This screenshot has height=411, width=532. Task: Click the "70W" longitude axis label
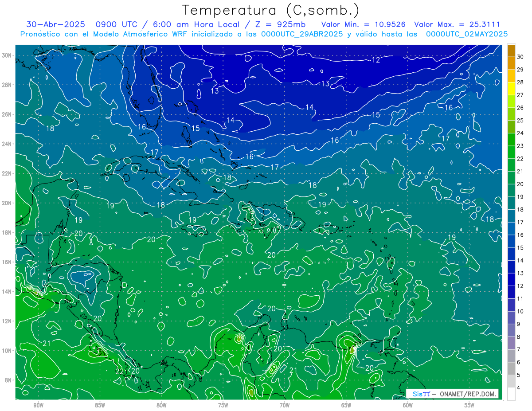(x=285, y=405)
